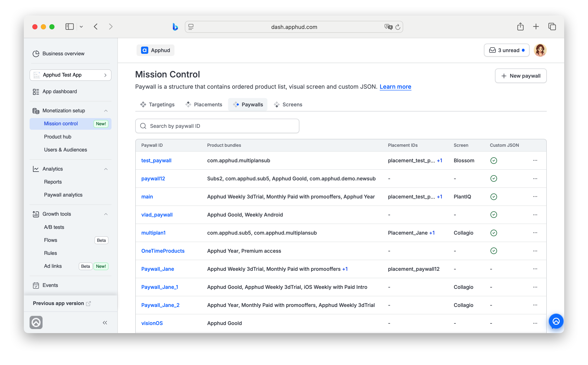Open the support chat bubble
Screen dimensions: 588x365
556,322
